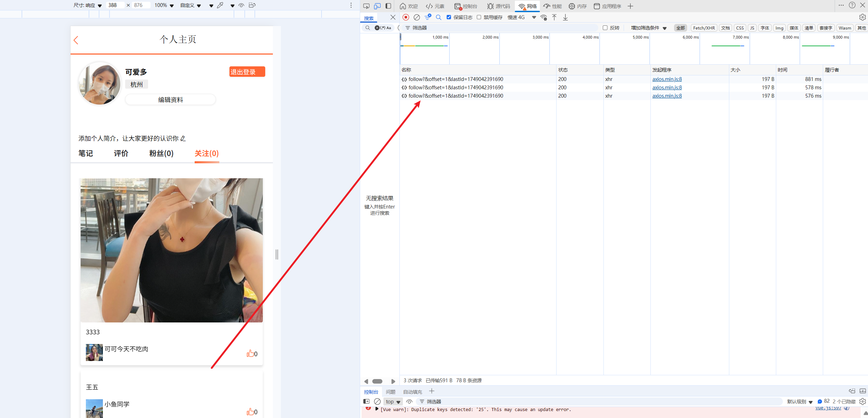
Task: Click import HAR upload arrow icon
Action: [x=554, y=17]
